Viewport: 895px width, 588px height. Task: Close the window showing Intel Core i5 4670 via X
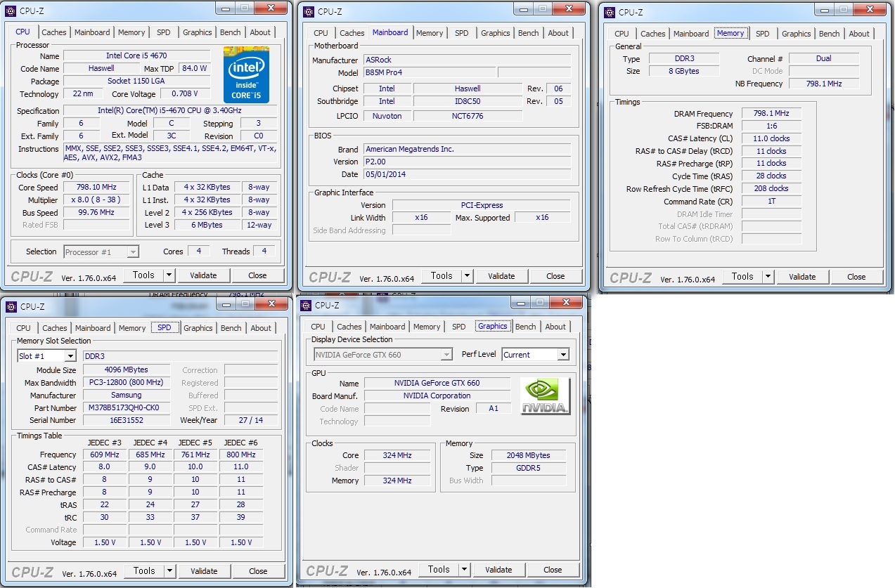pos(271,8)
